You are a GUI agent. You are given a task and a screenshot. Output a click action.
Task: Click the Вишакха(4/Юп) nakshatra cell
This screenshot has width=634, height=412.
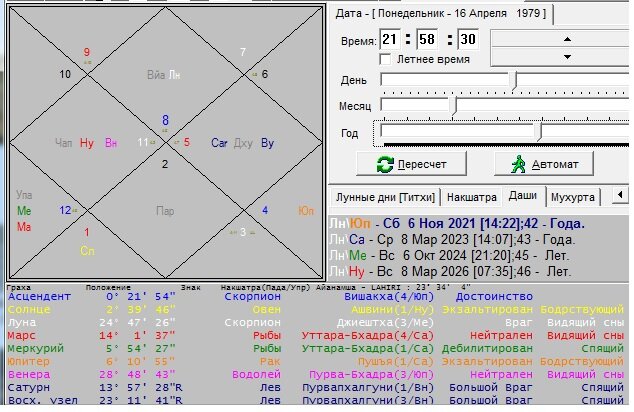point(389,296)
